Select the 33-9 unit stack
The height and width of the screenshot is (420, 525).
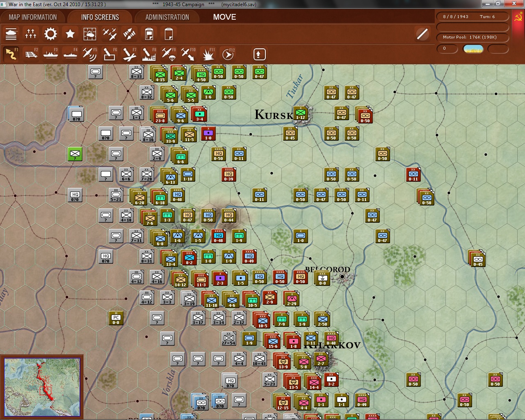(170, 136)
